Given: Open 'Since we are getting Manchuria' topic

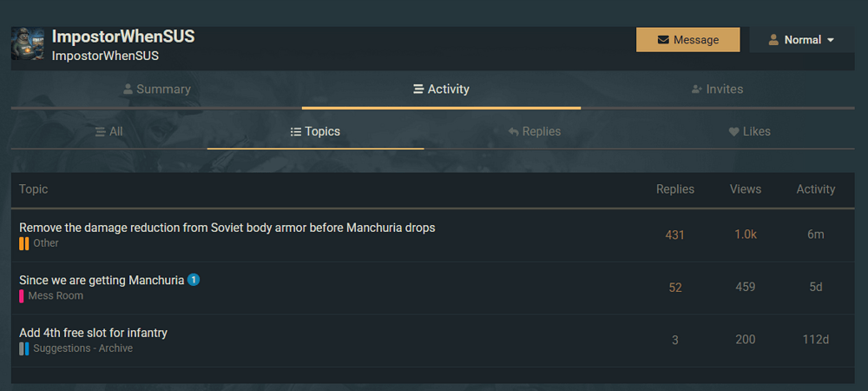Looking at the screenshot, I should point(102,281).
